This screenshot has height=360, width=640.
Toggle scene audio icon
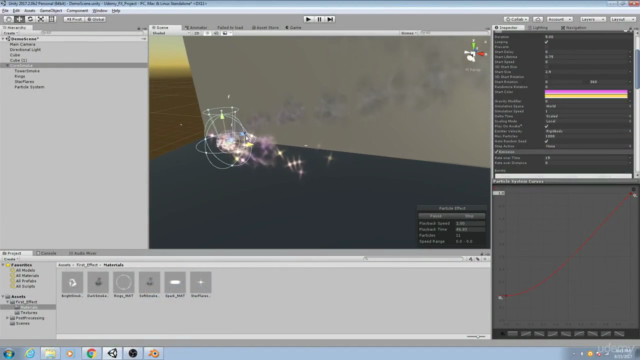[x=216, y=33]
